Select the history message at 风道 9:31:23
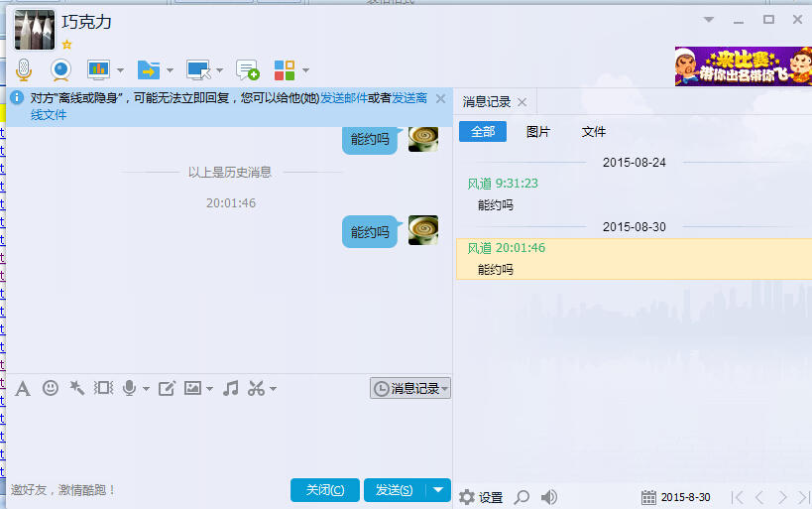The width and height of the screenshot is (812, 509). 634,194
